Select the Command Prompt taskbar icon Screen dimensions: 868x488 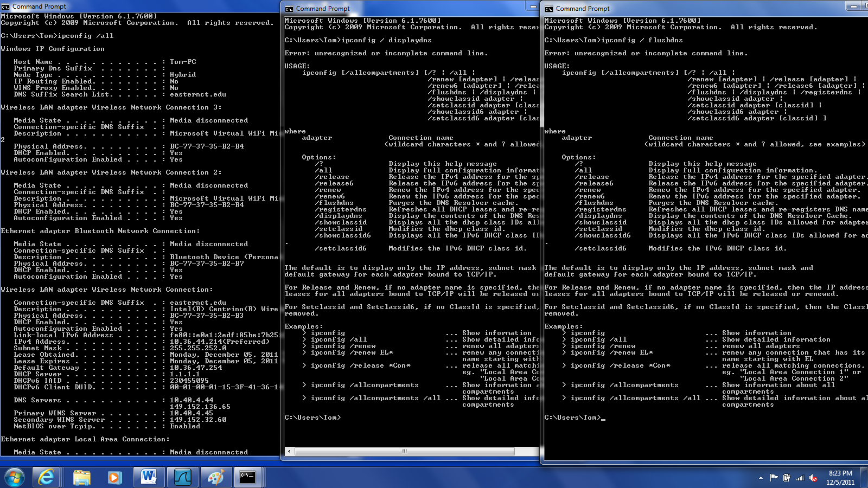tap(248, 477)
